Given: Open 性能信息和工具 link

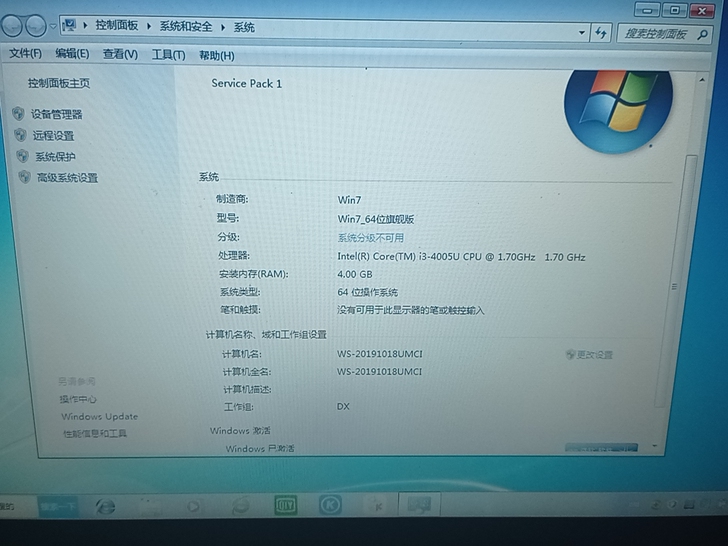Looking at the screenshot, I should (95, 433).
